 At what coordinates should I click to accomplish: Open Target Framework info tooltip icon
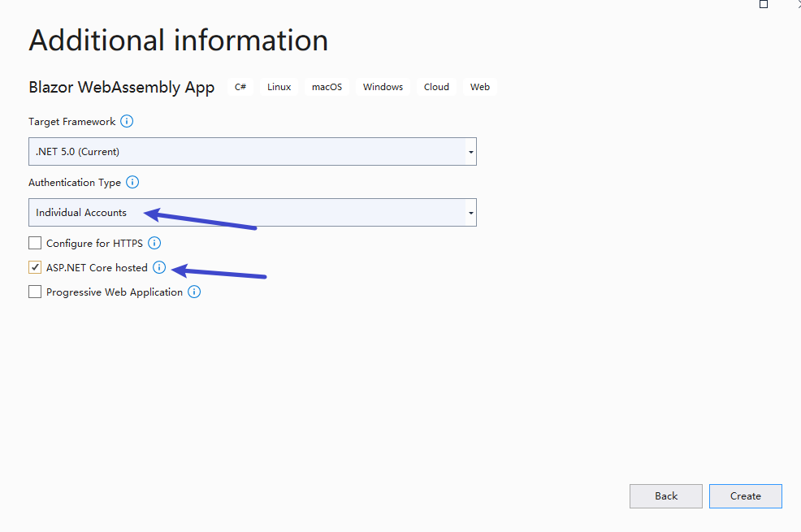click(x=127, y=121)
